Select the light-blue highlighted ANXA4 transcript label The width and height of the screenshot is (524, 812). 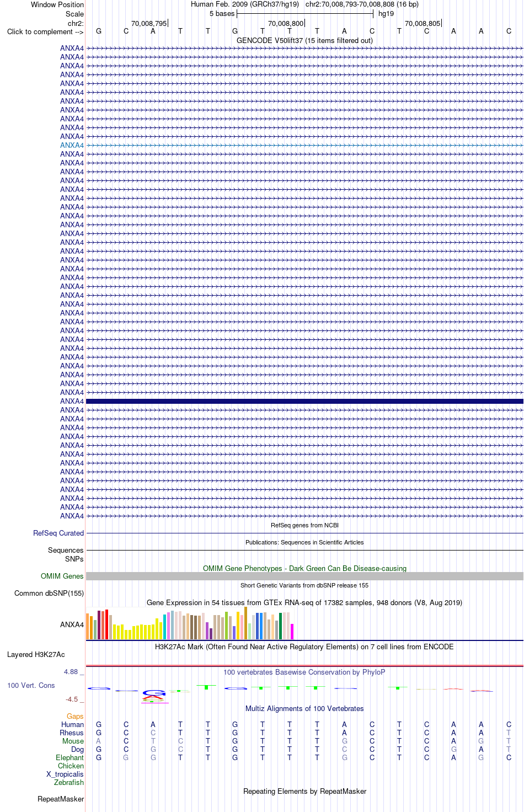(x=72, y=145)
